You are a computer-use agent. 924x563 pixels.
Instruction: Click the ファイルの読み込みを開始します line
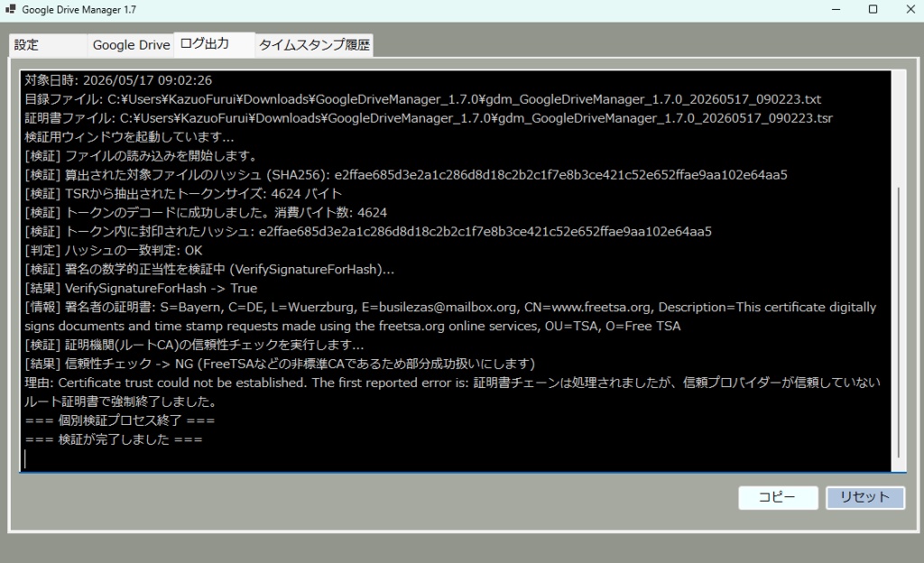point(142,155)
